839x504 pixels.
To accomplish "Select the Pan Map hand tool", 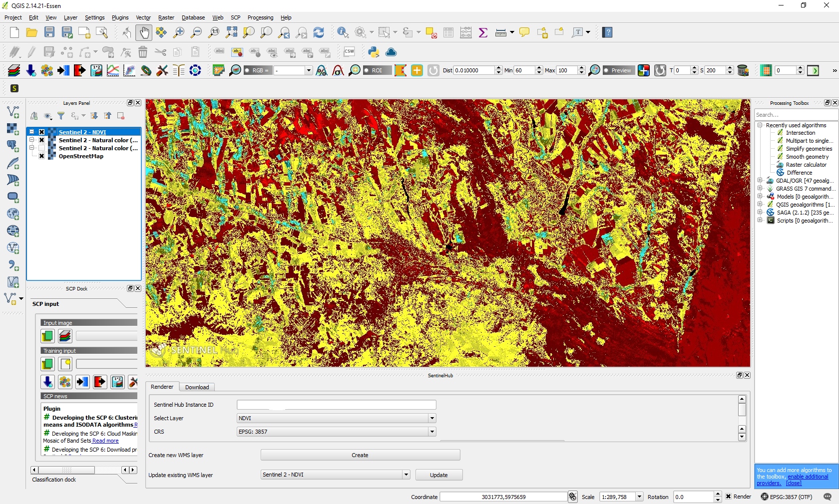I will tap(144, 33).
